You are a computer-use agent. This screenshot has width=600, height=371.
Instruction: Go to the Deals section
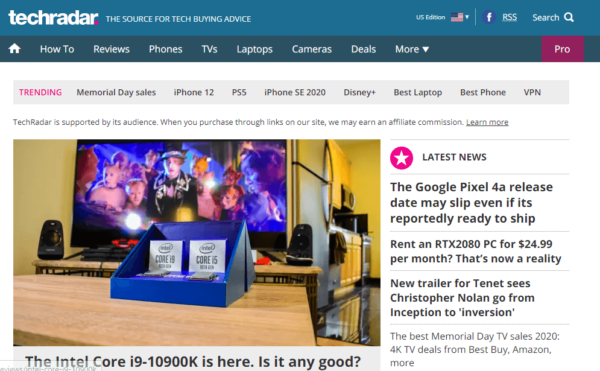point(364,49)
